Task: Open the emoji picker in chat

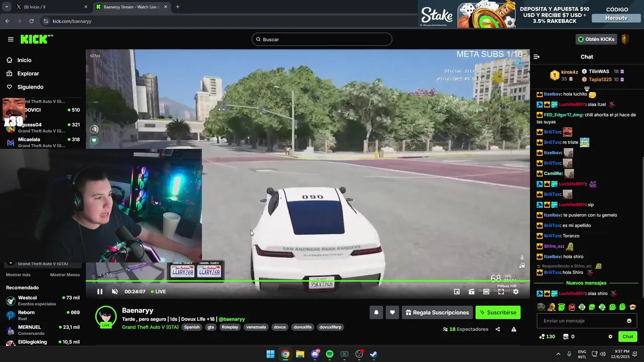Action: click(x=629, y=321)
